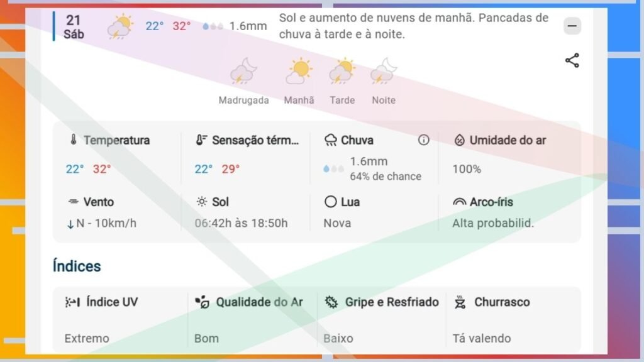
Task: Click the rain info icon
Action: click(x=424, y=140)
